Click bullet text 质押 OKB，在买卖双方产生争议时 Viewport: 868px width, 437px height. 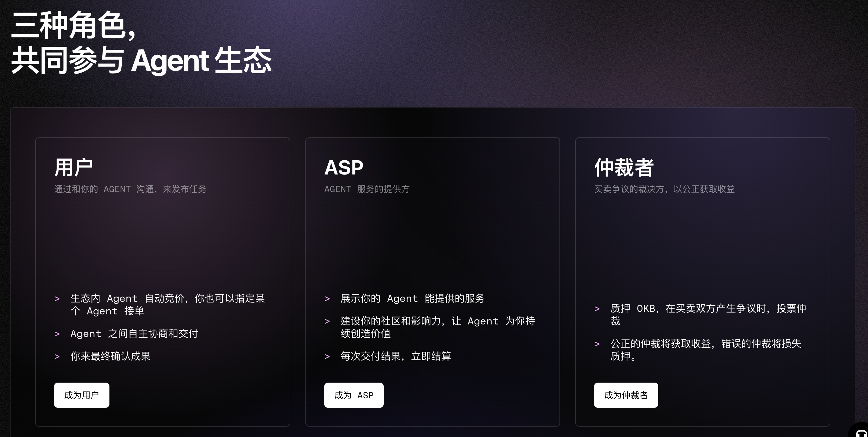tap(688, 308)
